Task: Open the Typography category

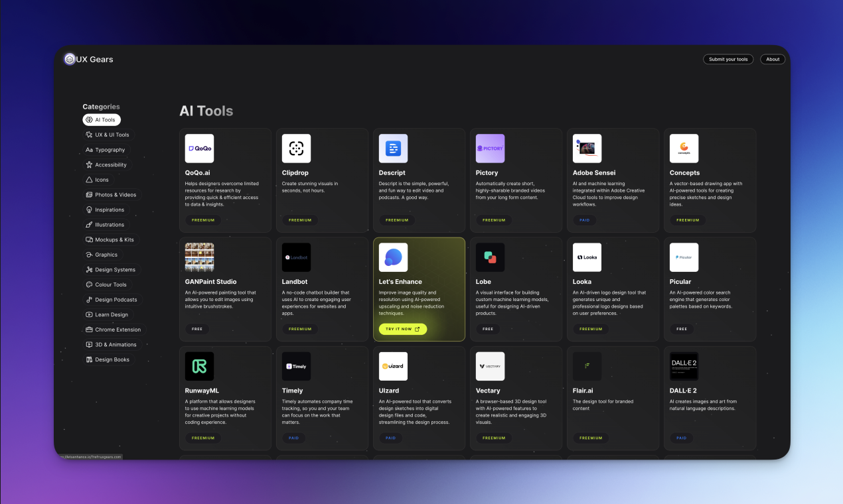Action: click(106, 150)
